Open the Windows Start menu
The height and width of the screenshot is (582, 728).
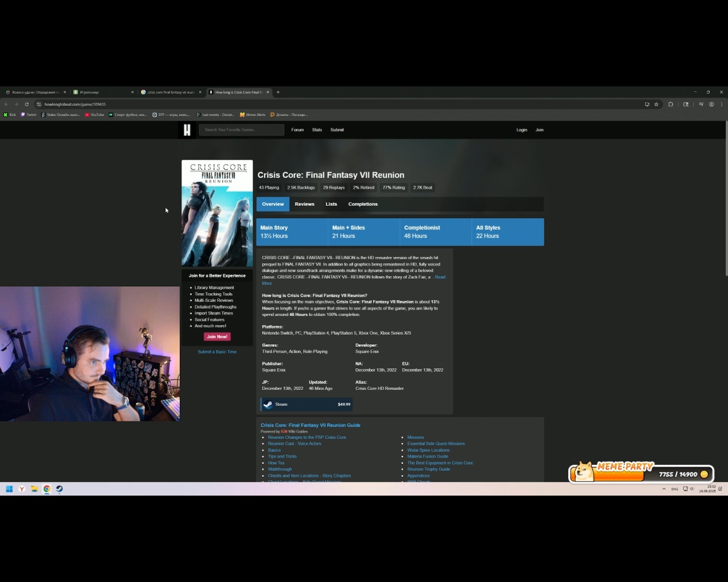[x=9, y=489]
